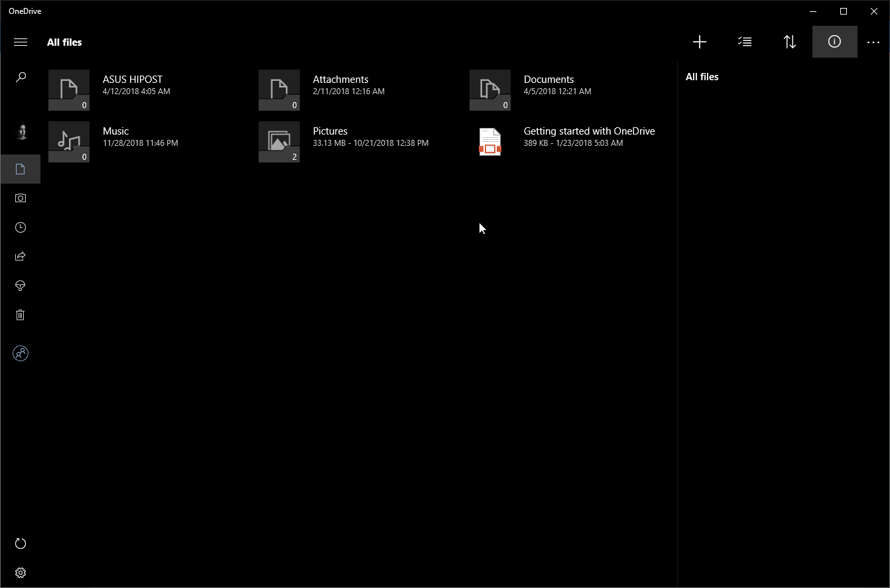Open Settings via the gear icon
Image resolution: width=890 pixels, height=588 pixels.
click(21, 572)
